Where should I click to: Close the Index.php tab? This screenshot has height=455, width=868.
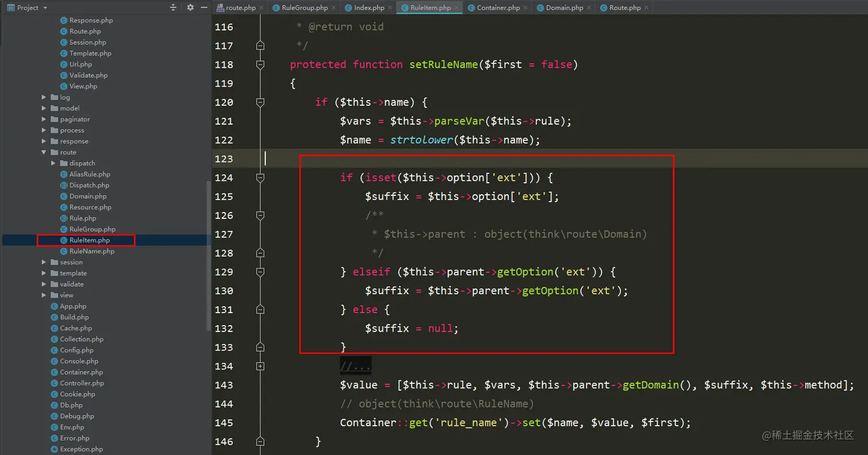pyautogui.click(x=390, y=7)
